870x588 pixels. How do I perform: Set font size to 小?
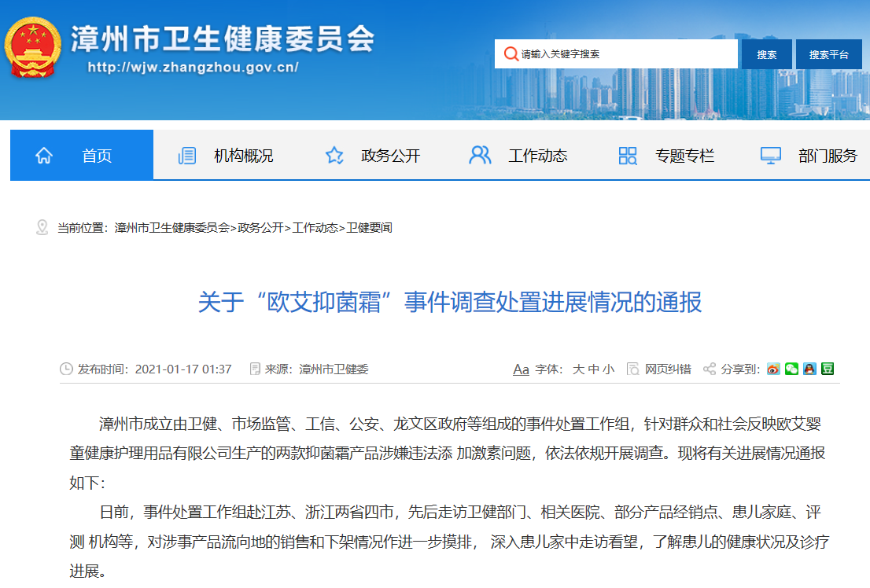[609, 369]
